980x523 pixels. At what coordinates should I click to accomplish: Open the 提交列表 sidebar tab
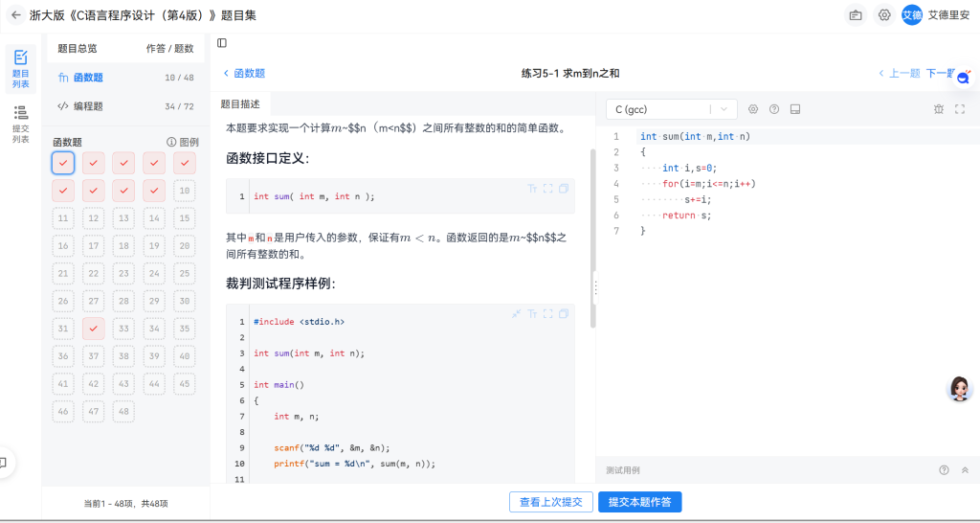(x=20, y=125)
